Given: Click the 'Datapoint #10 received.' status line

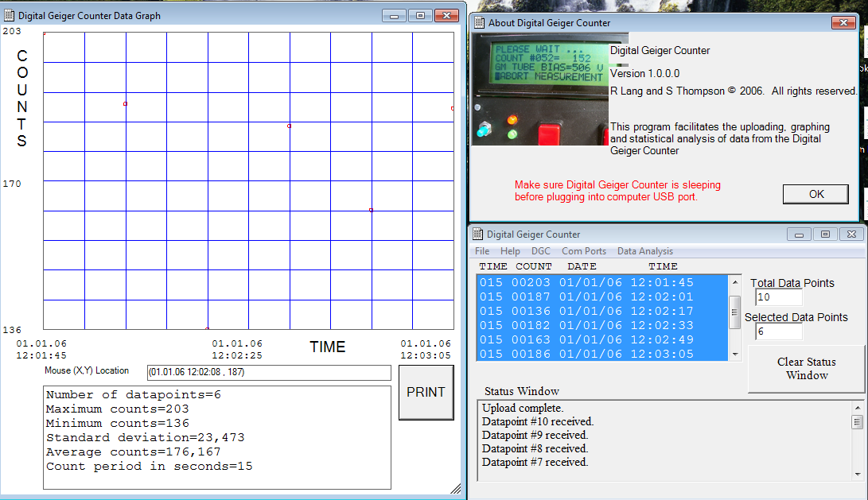Looking at the screenshot, I should 538,421.
